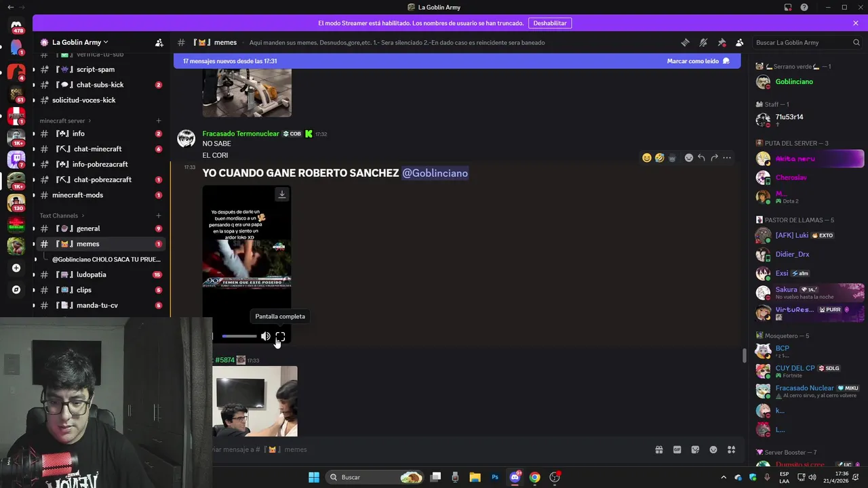Image resolution: width=868 pixels, height=488 pixels.
Task: Click the username Fracasado Termonuclear
Action: coord(241,134)
